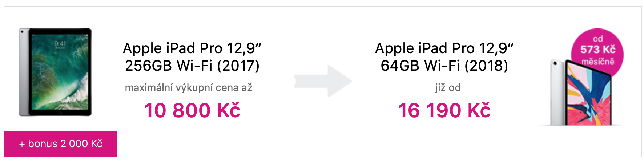Click the "již od" label
644x161 pixels.
pos(448,87)
